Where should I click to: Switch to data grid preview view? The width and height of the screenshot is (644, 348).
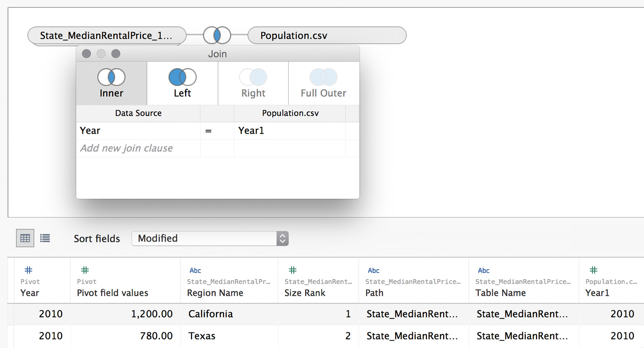(25, 238)
